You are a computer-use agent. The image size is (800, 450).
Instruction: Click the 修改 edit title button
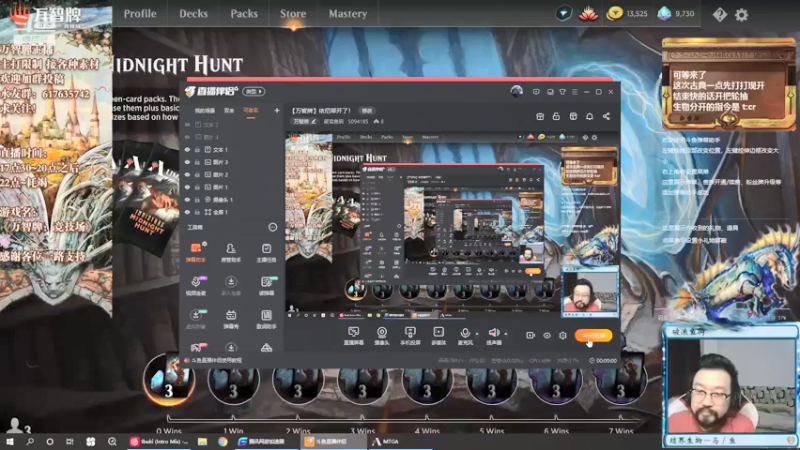click(367, 111)
